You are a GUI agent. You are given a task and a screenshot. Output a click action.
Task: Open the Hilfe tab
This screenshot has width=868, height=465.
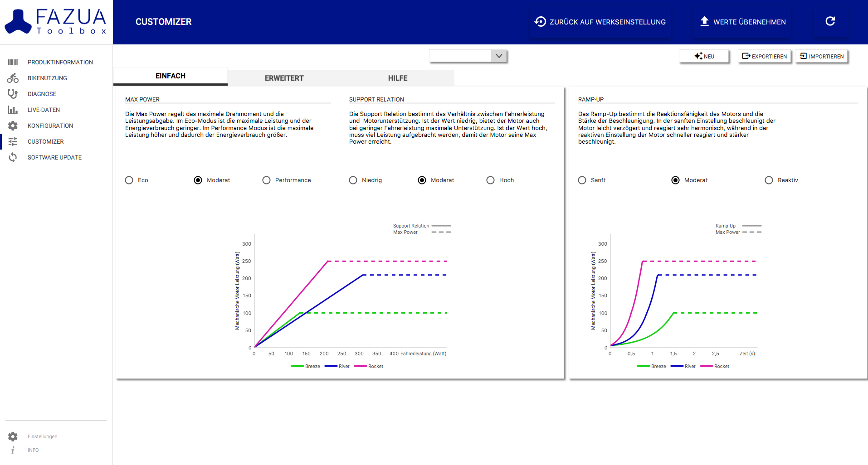point(398,78)
